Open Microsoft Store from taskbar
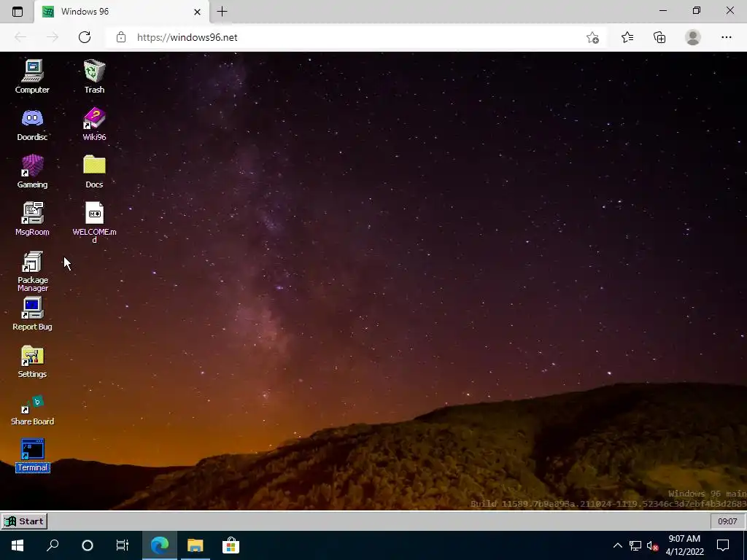Image resolution: width=747 pixels, height=560 pixels. point(231,545)
